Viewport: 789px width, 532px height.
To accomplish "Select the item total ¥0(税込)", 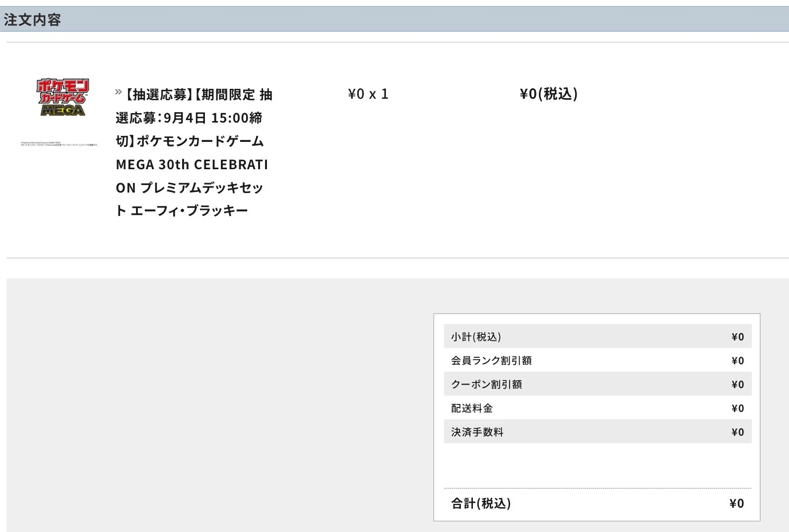I will [x=548, y=94].
